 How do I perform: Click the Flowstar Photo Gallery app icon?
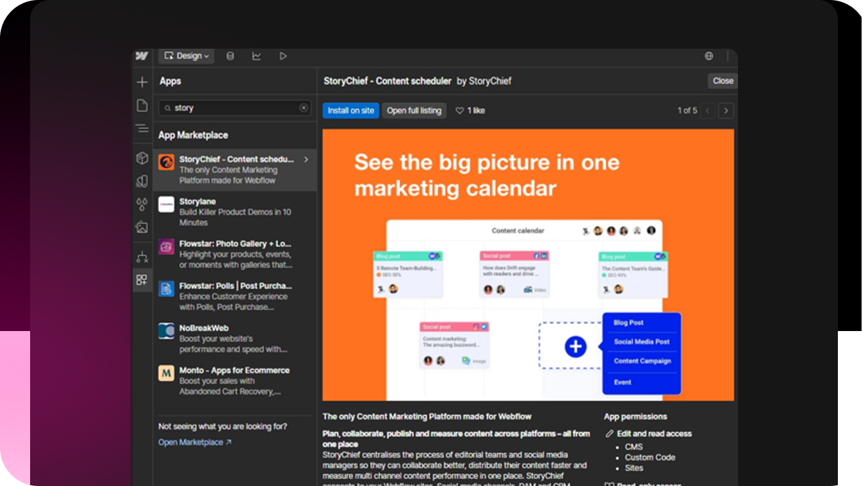[167, 247]
